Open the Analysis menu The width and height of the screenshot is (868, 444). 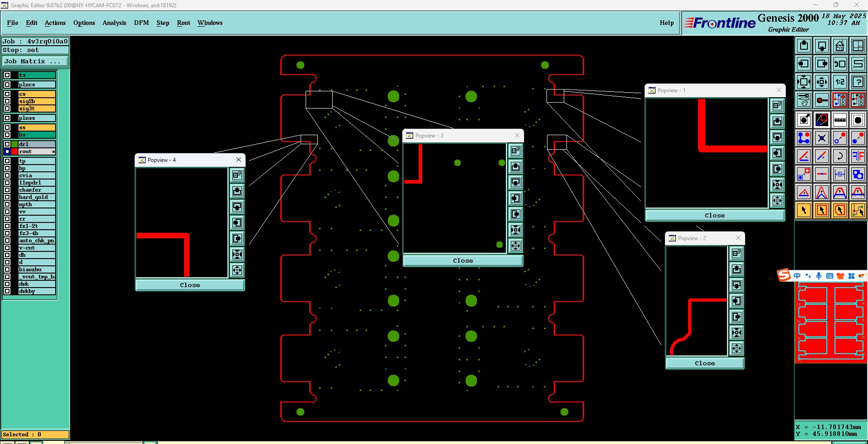(114, 23)
